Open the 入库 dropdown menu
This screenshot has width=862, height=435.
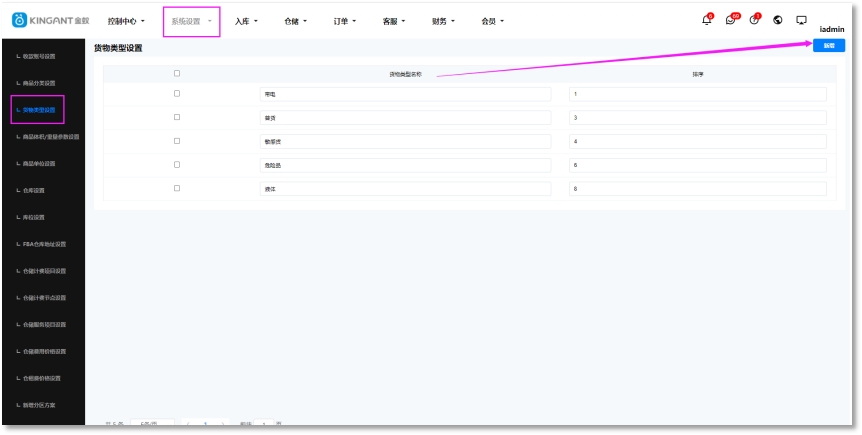(x=246, y=21)
